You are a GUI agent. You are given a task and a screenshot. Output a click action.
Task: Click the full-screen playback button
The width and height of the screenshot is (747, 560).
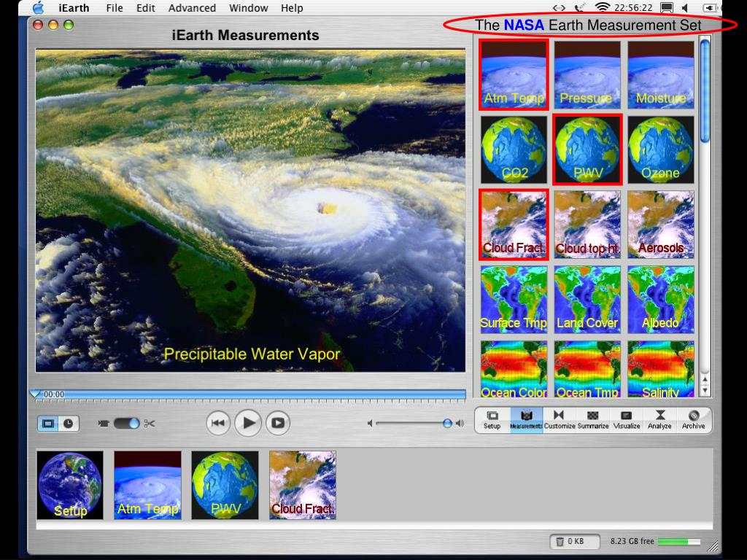(x=278, y=423)
